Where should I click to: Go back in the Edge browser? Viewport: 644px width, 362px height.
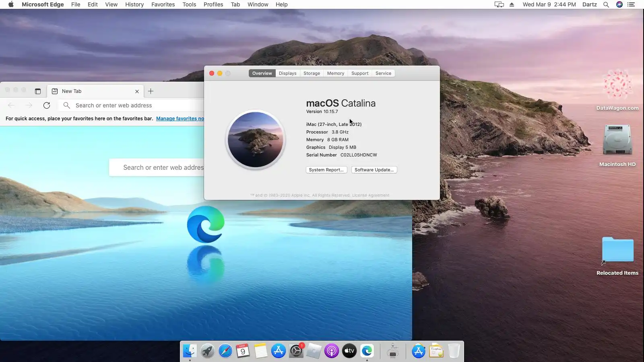pos(11,105)
